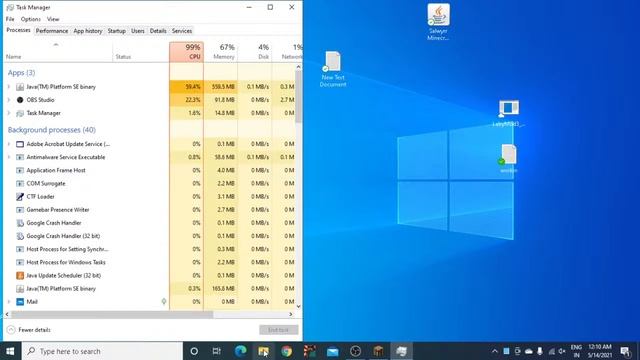Switch to the Performance tab
Viewport: 640px width, 360px height.
(52, 31)
